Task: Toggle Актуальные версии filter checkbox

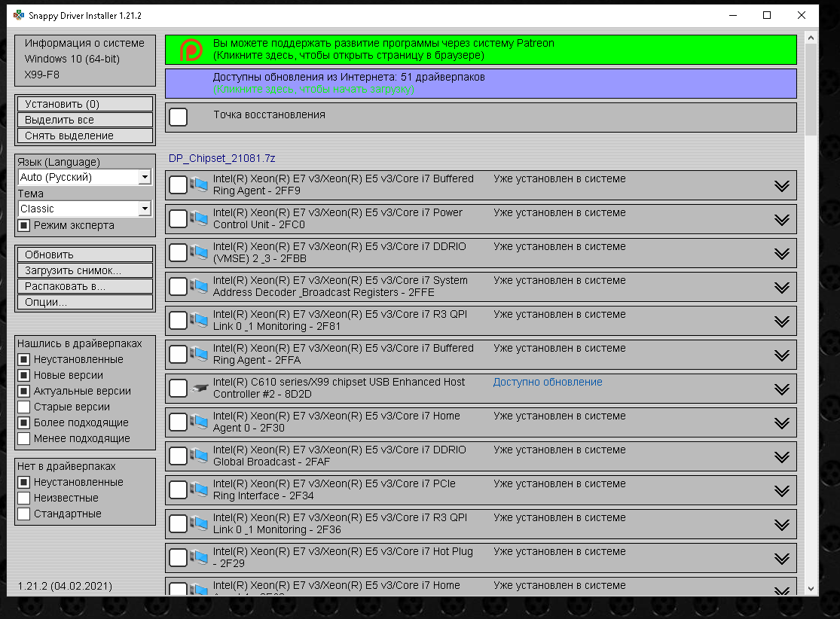Action: (23, 391)
